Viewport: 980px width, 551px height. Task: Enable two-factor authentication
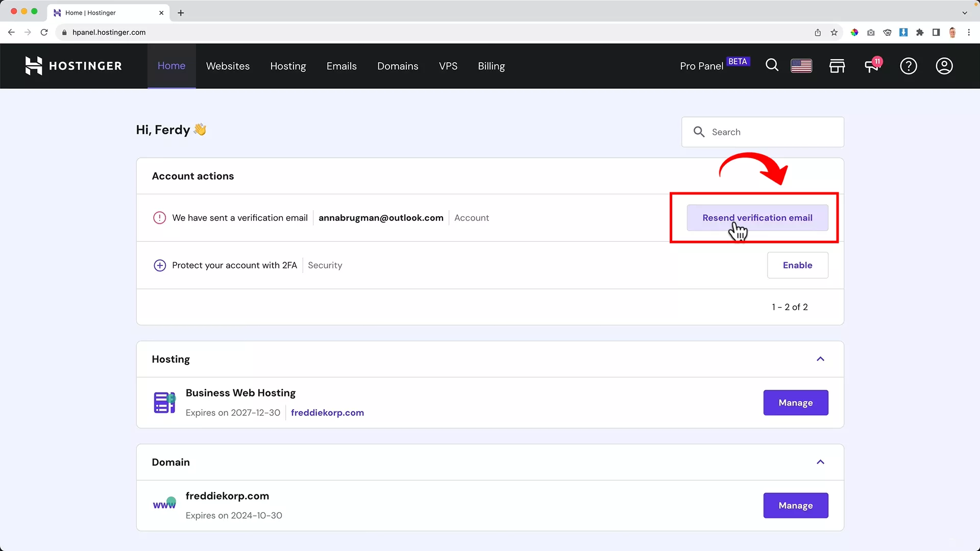(798, 265)
